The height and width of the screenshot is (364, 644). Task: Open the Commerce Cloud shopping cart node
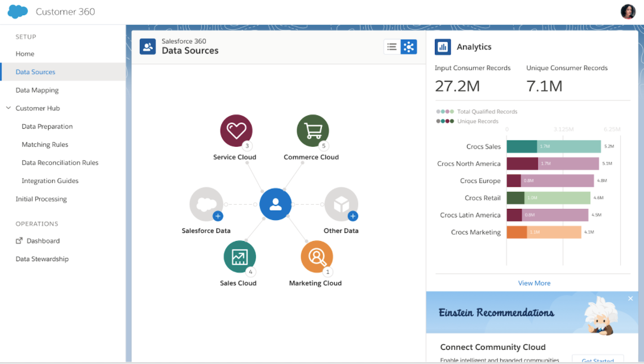313,129
